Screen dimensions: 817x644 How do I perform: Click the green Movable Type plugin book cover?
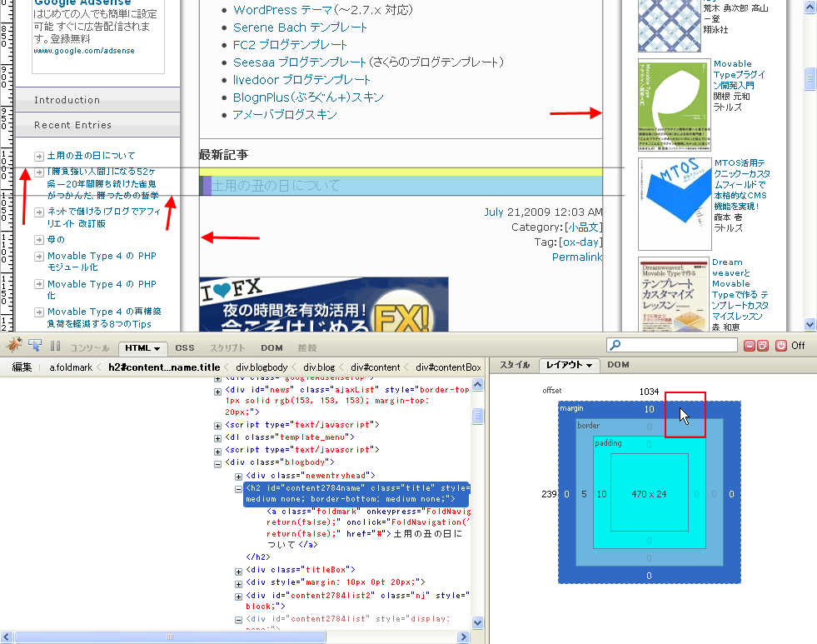point(675,105)
